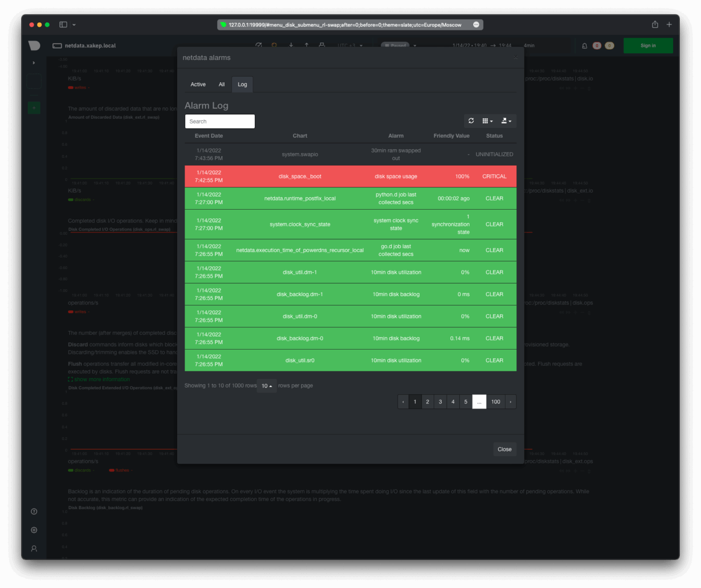Click the print dashboard icon
The width and height of the screenshot is (701, 588).
point(322,45)
